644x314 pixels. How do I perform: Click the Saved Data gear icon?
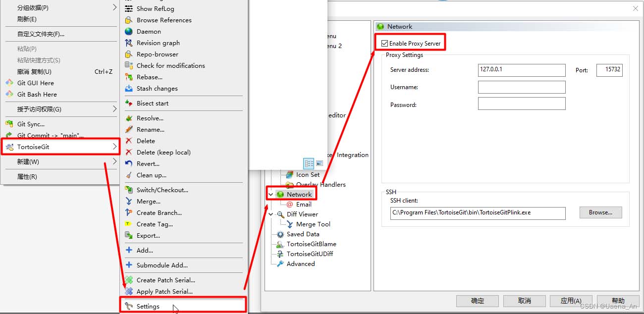(x=280, y=234)
